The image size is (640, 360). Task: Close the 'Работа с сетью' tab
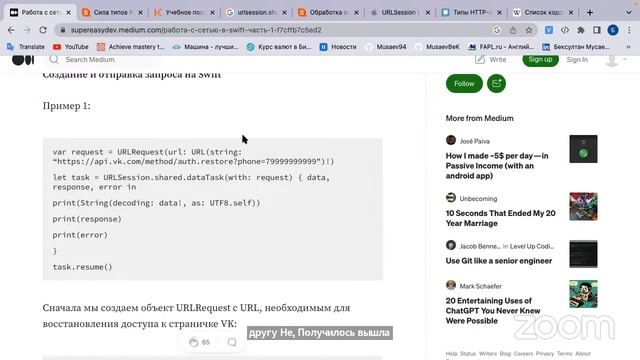(68, 13)
